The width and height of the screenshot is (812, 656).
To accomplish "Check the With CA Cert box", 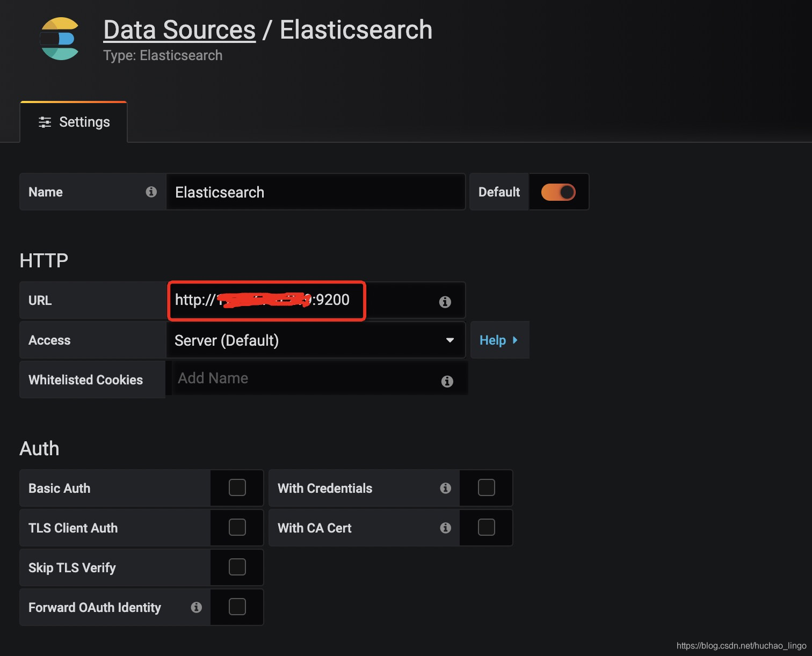I will tap(486, 527).
